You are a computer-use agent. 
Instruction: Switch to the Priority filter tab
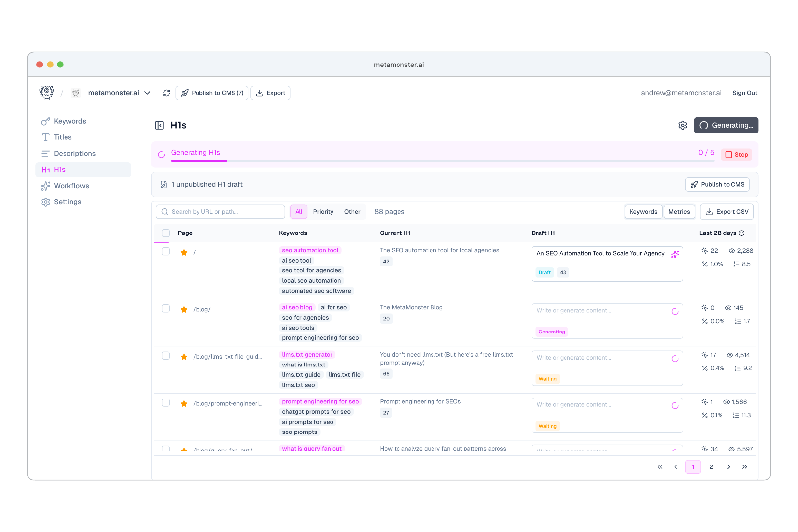point(323,212)
